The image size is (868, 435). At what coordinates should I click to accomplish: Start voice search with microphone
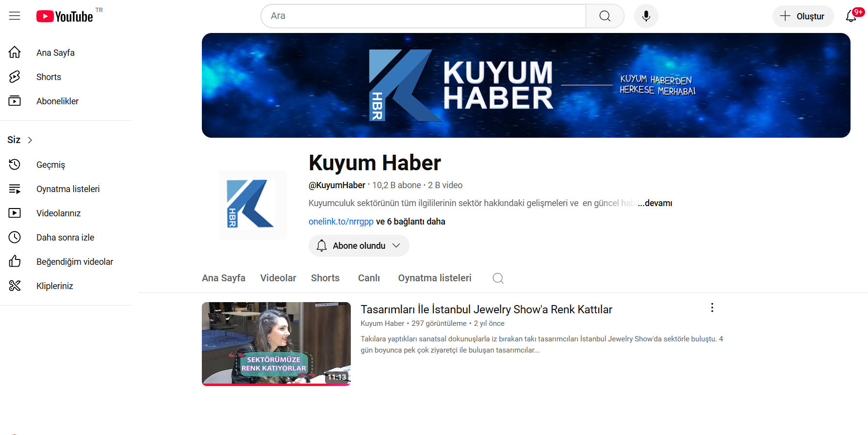[646, 16]
